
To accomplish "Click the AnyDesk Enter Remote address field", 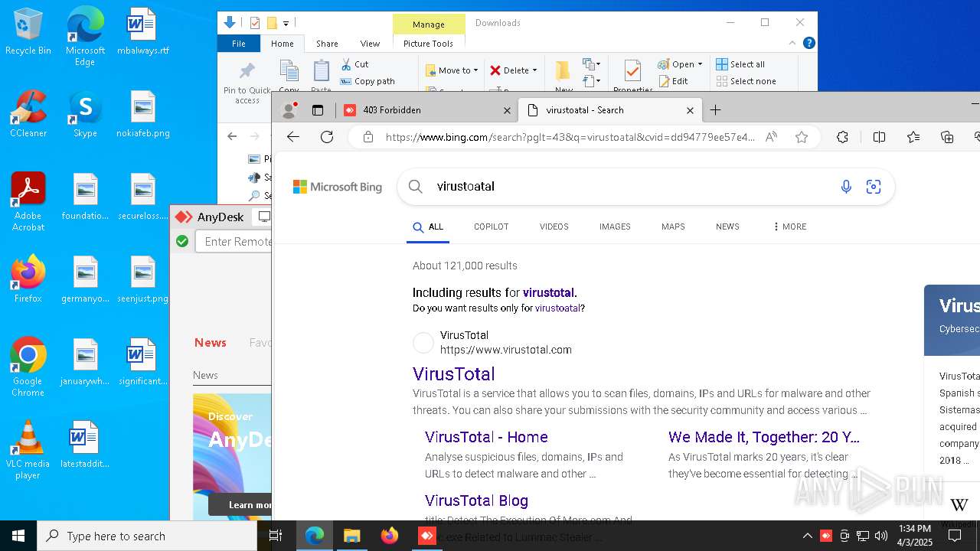I will click(234, 241).
